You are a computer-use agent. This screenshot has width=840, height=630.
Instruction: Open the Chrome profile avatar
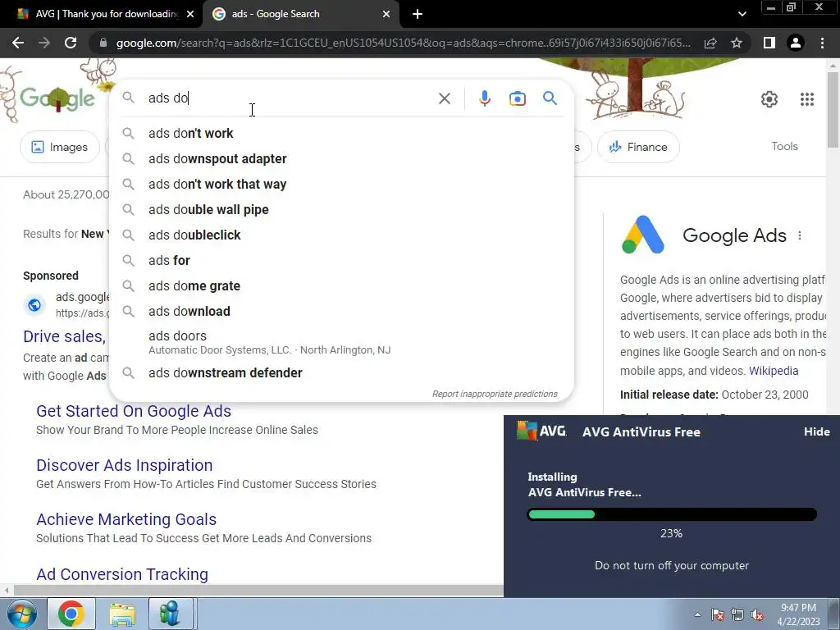tap(796, 43)
